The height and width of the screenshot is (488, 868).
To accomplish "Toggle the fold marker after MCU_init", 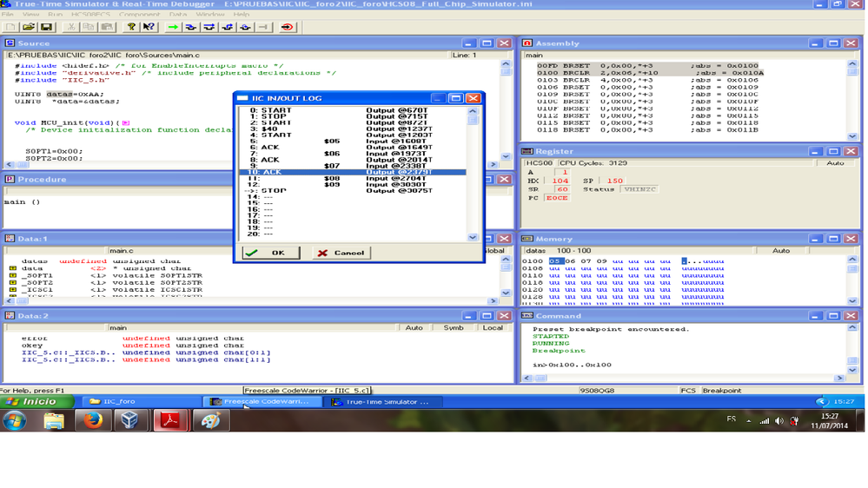I will (126, 122).
